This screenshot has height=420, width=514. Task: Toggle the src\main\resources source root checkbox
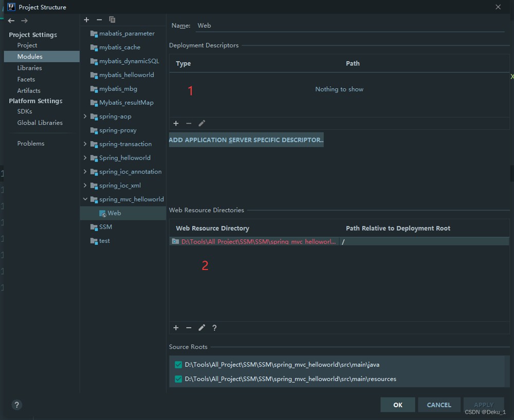tap(178, 379)
